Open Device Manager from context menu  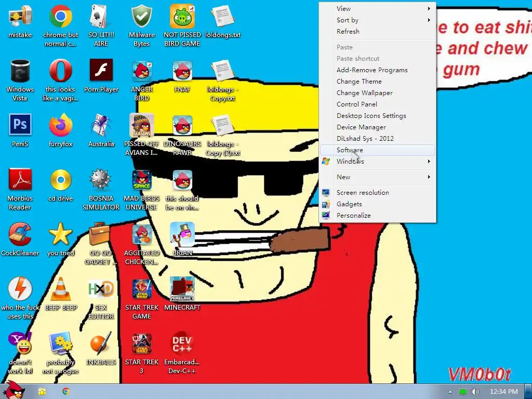pos(377,127)
